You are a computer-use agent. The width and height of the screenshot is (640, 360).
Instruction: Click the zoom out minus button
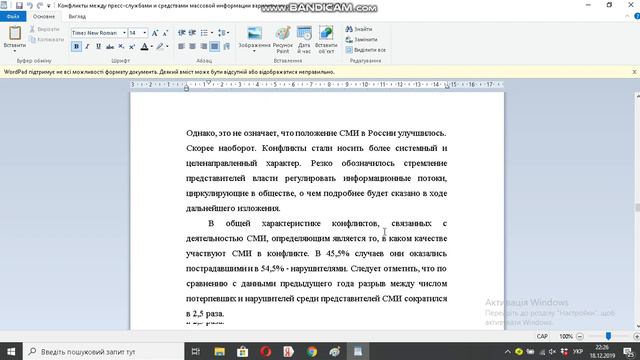tap(580, 336)
